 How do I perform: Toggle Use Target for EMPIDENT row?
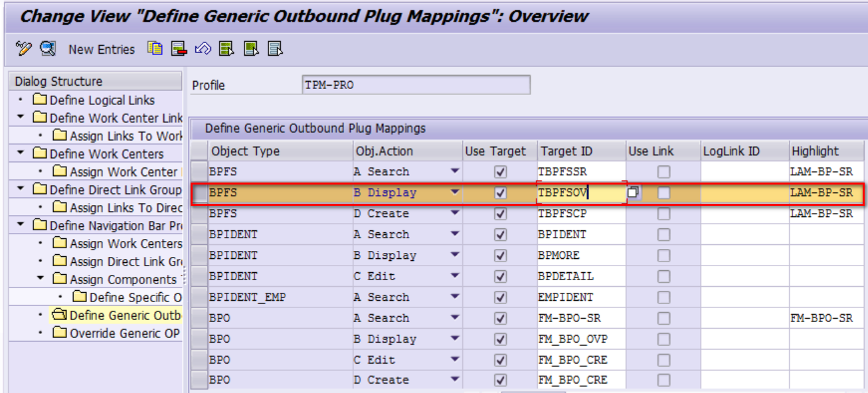click(501, 297)
